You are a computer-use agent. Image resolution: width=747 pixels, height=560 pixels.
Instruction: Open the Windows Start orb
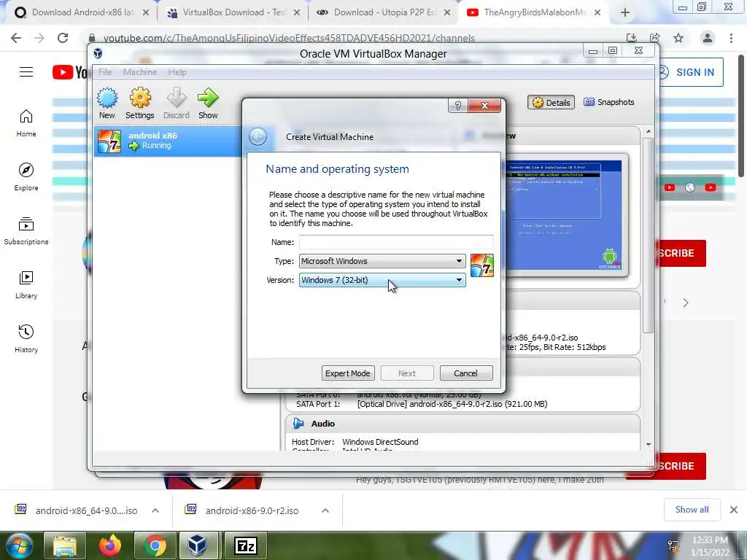click(x=19, y=545)
